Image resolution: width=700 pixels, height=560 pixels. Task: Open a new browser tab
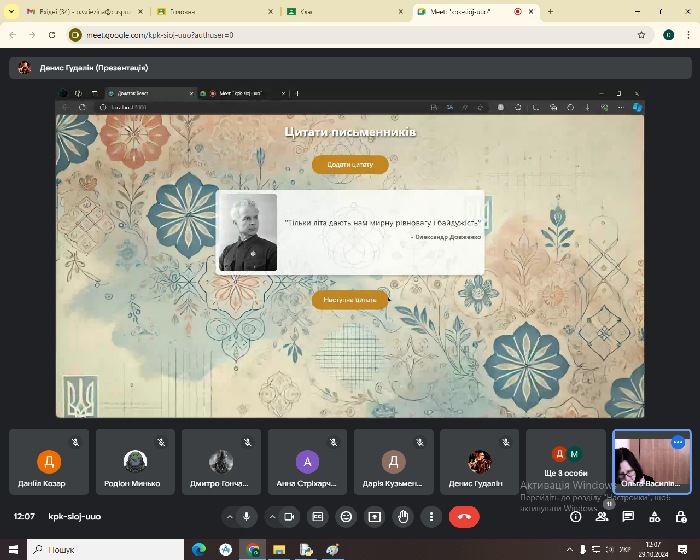[550, 11]
